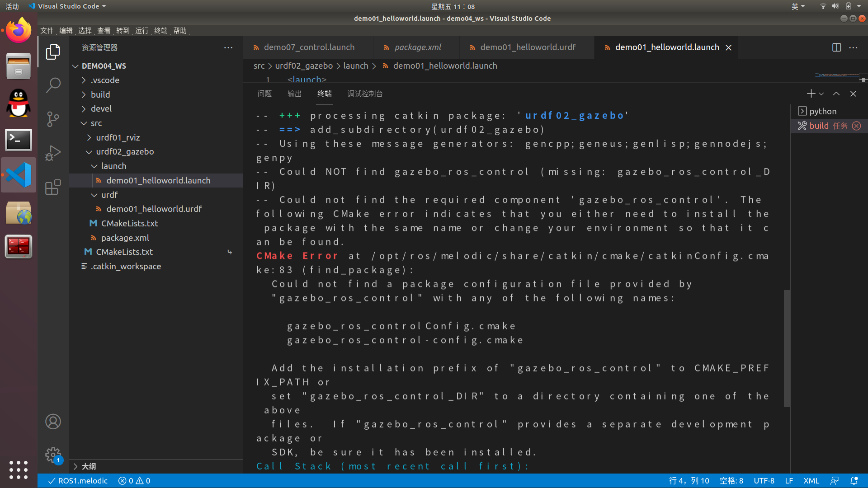Open the 终端 menu

161,30
